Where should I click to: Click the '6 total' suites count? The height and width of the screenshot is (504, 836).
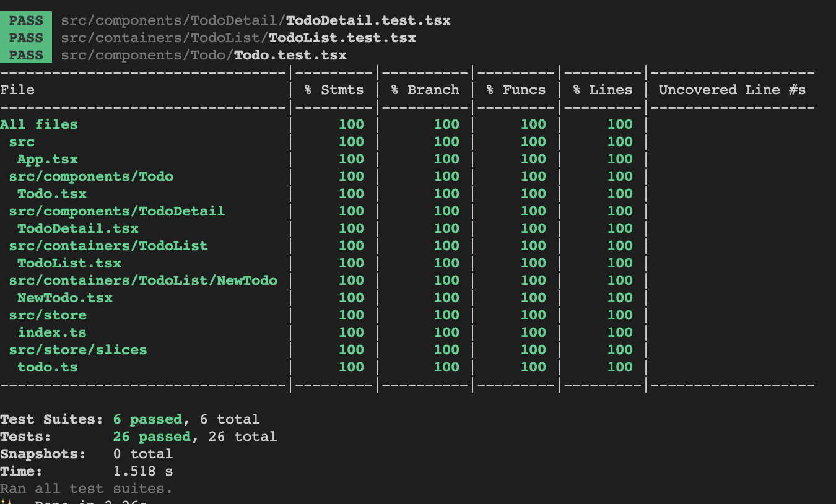click(x=230, y=419)
